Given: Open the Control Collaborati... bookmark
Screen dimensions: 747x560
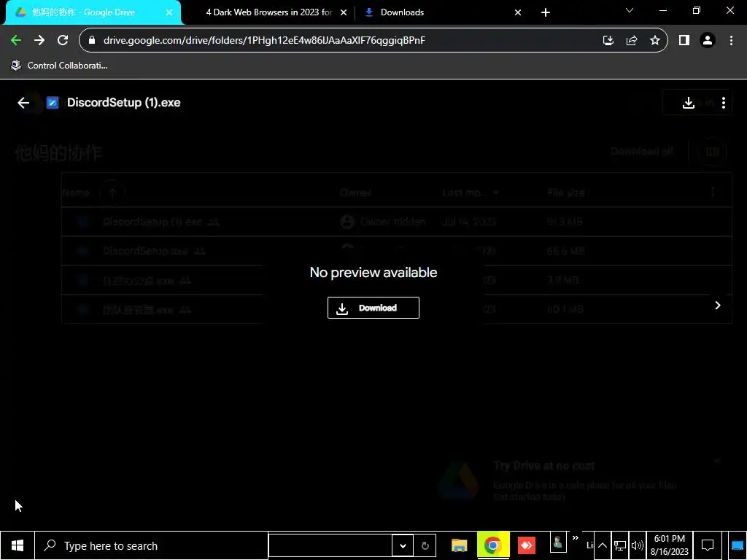Looking at the screenshot, I should point(59,65).
